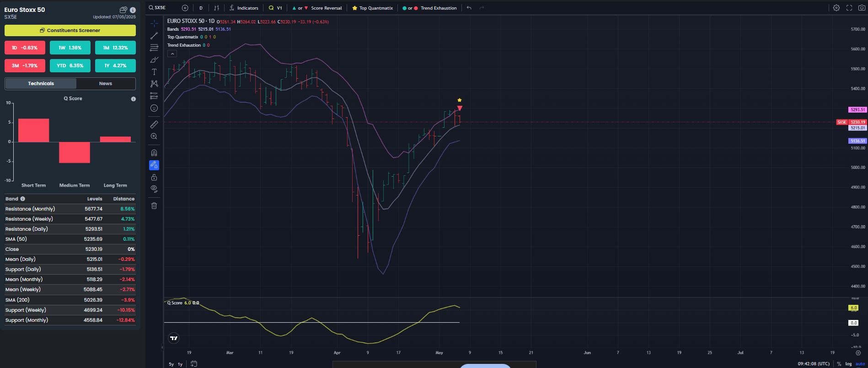Toggle hide all drawings eye icon

(x=154, y=189)
